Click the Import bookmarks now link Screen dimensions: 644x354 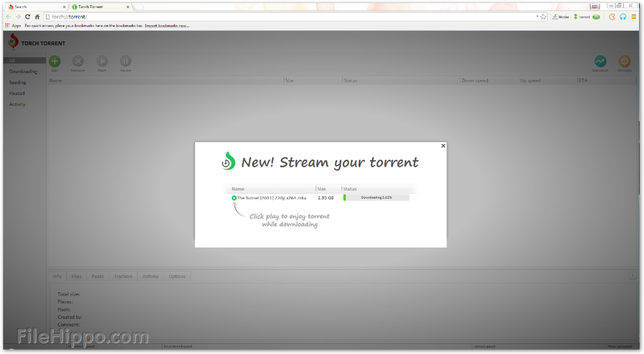[x=167, y=25]
